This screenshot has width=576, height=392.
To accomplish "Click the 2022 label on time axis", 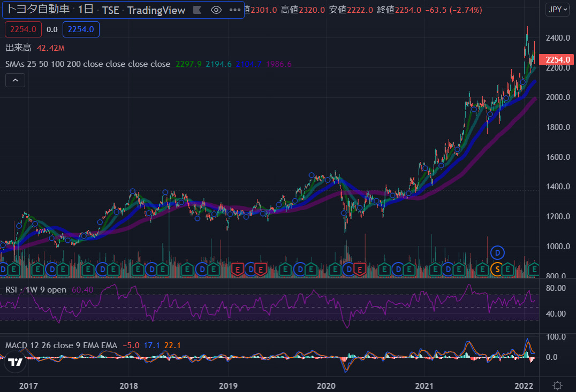I will point(524,386).
